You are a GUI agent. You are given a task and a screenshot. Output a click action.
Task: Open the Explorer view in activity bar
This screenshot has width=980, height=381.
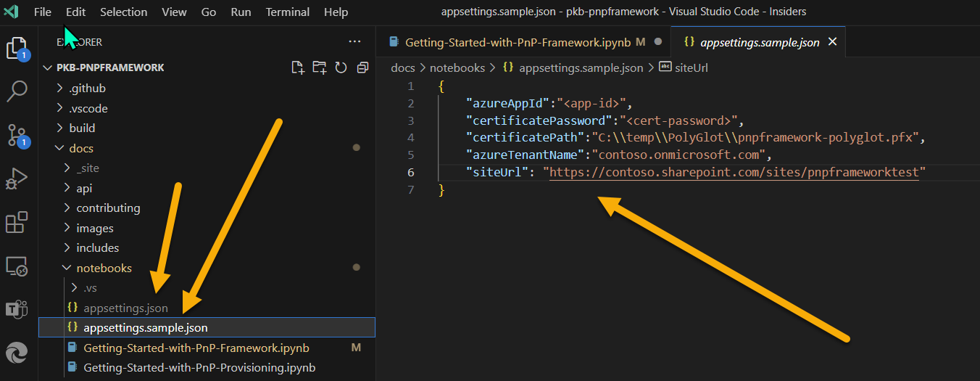pos(16,49)
